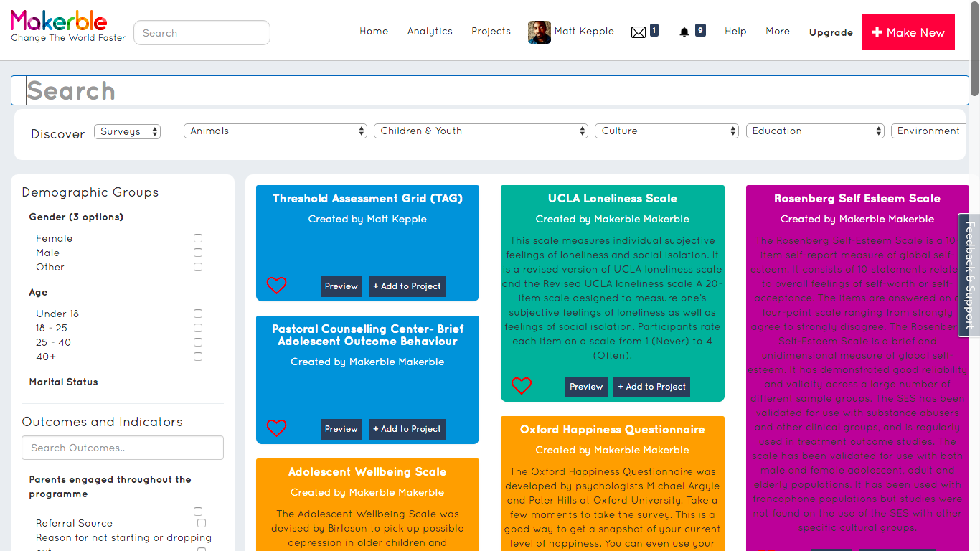The height and width of the screenshot is (551, 980).
Task: Go to Home in navigation
Action: click(374, 32)
